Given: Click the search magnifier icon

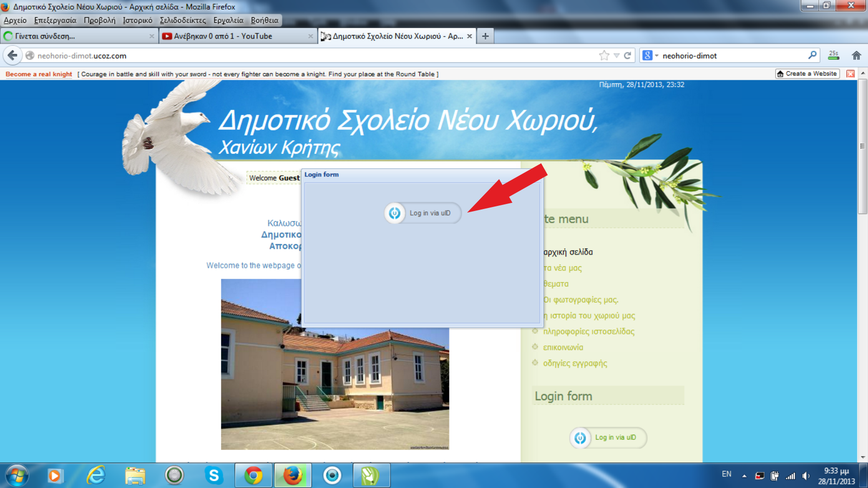Looking at the screenshot, I should [812, 55].
